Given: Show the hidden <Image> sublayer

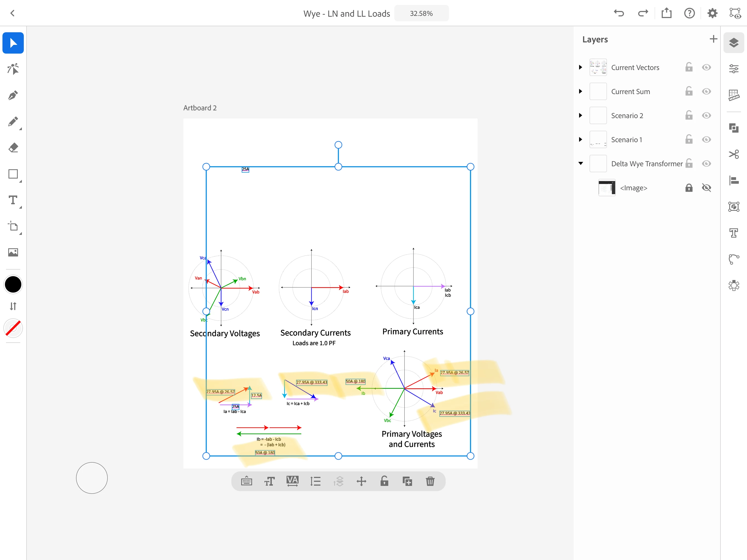Looking at the screenshot, I should tap(706, 188).
